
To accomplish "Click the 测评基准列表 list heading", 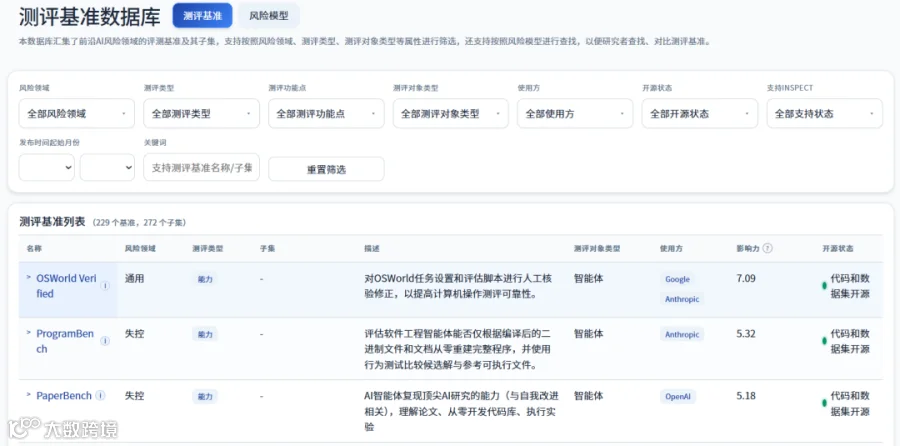I will point(52,222).
